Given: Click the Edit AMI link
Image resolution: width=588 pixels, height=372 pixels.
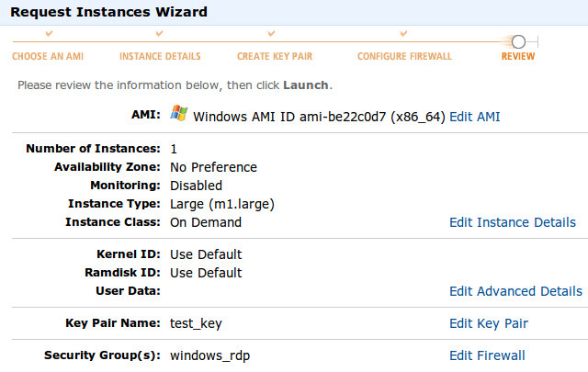Looking at the screenshot, I should coord(475,117).
